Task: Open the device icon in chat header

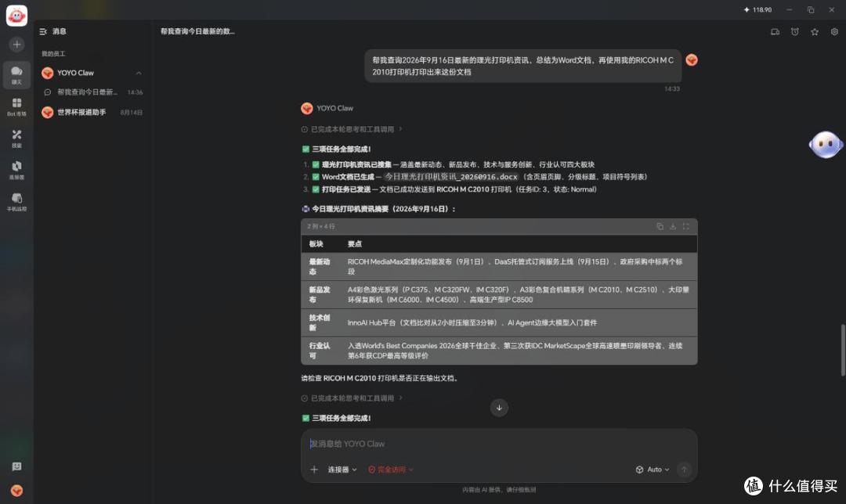Action: coord(775,32)
